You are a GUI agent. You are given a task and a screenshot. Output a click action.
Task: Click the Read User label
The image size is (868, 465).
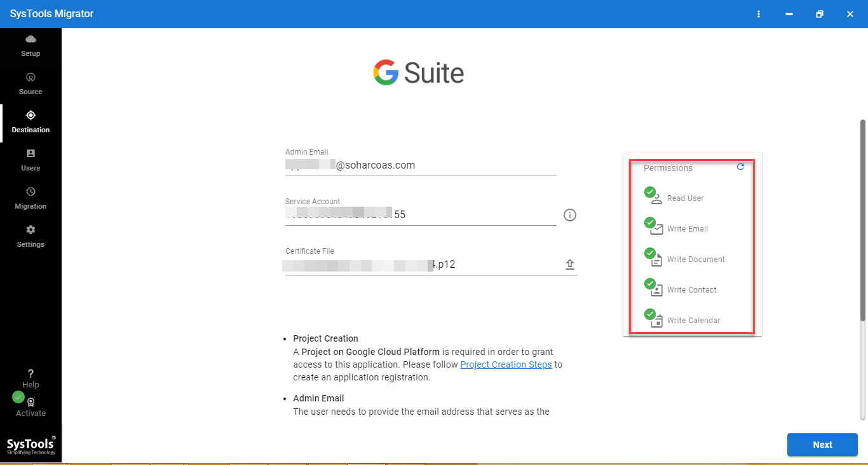click(686, 198)
